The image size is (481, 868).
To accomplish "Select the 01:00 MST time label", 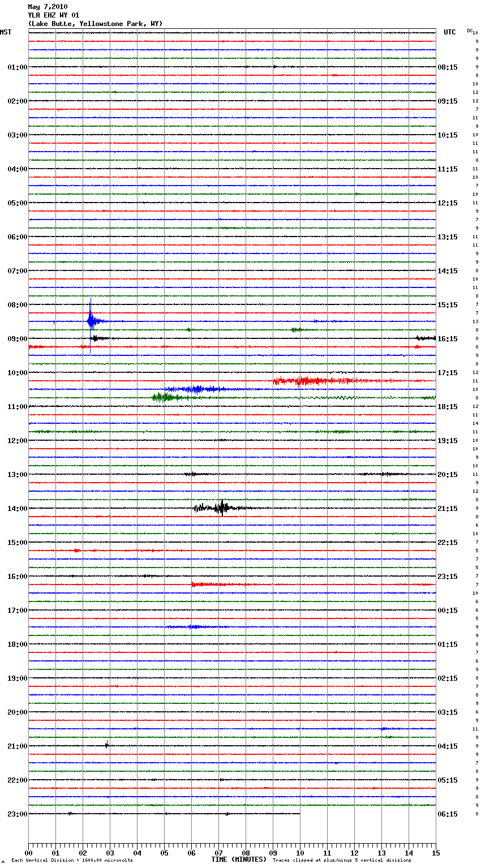I will tap(17, 67).
